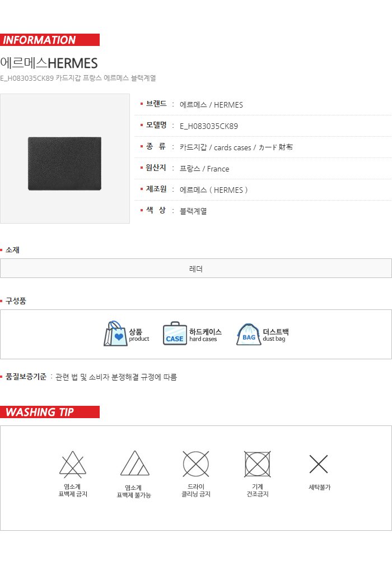
Task: Click the 품질보증기준 label
Action: [26, 377]
